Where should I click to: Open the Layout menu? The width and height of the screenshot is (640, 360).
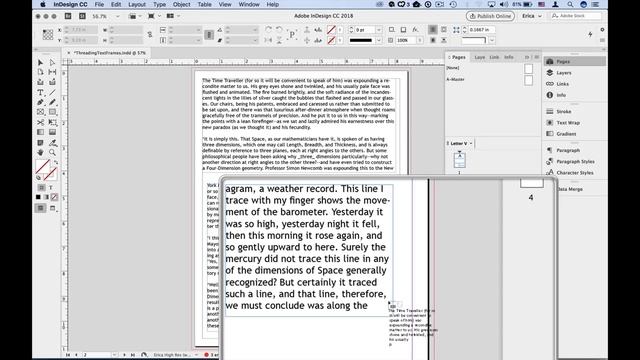click(137, 4)
